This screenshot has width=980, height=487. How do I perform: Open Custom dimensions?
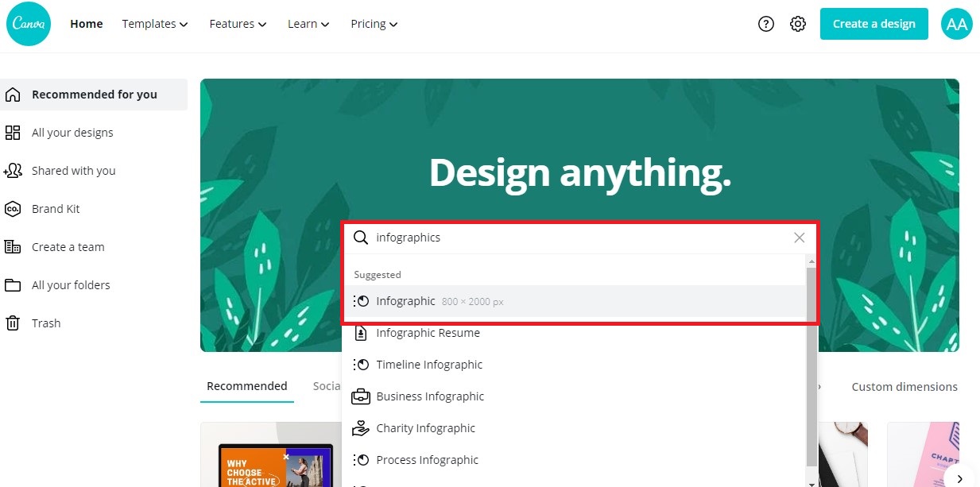[904, 386]
